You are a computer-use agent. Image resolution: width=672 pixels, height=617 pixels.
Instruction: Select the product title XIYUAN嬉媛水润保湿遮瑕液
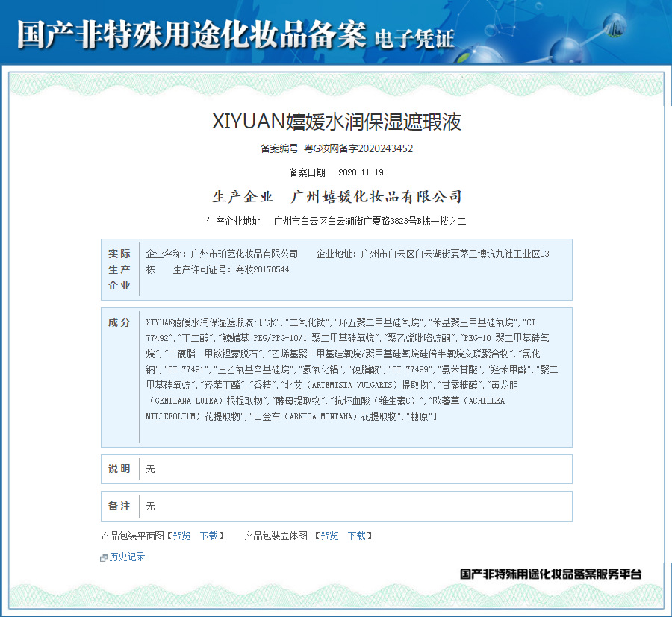(337, 122)
